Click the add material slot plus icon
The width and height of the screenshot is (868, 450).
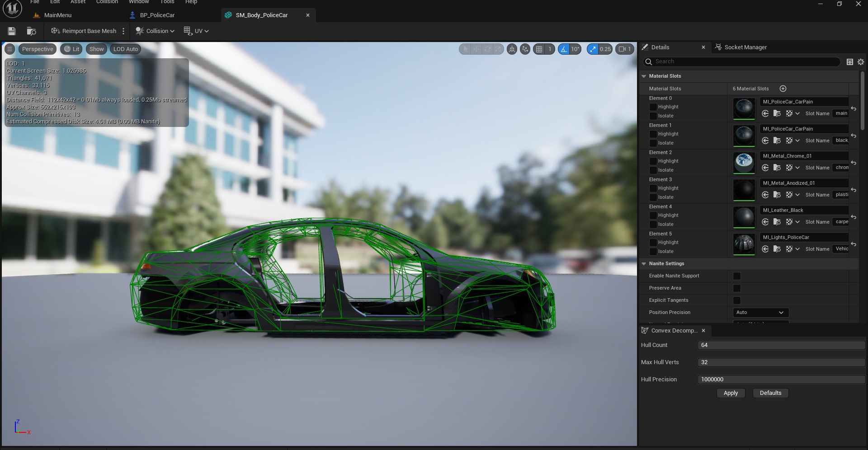point(783,89)
